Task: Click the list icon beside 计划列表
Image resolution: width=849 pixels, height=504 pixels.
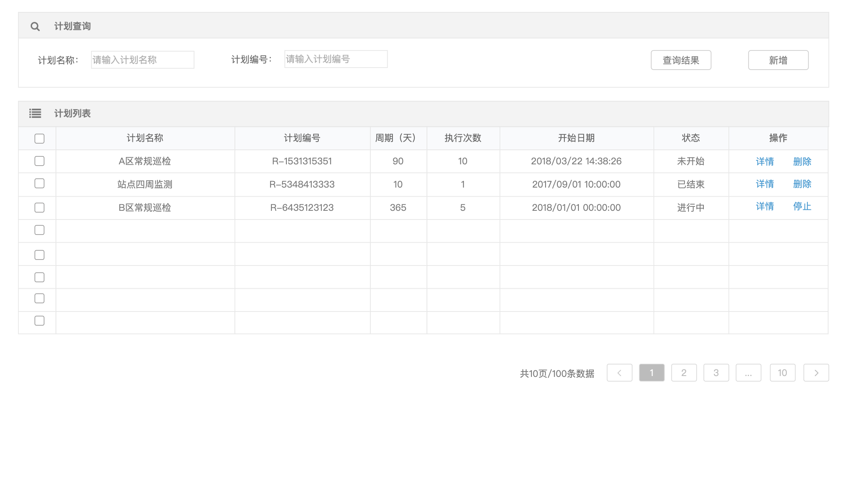Action: click(x=35, y=114)
